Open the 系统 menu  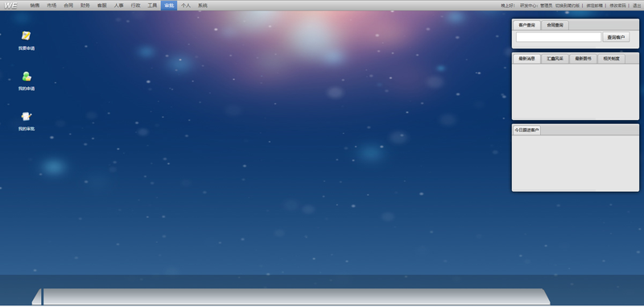tap(203, 6)
